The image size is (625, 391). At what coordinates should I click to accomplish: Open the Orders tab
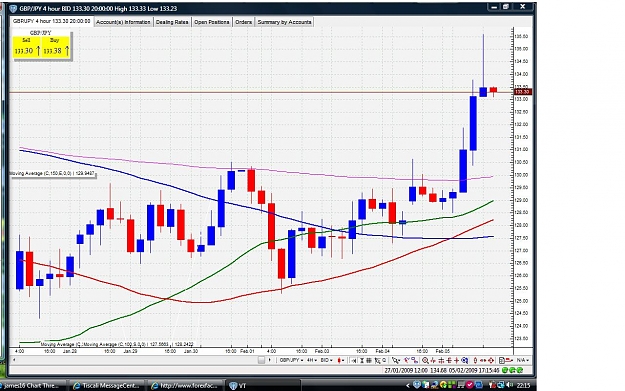click(243, 22)
